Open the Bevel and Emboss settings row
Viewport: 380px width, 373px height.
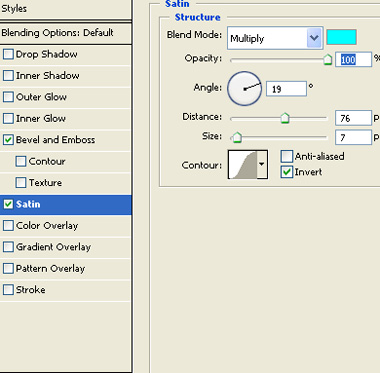coord(65,140)
